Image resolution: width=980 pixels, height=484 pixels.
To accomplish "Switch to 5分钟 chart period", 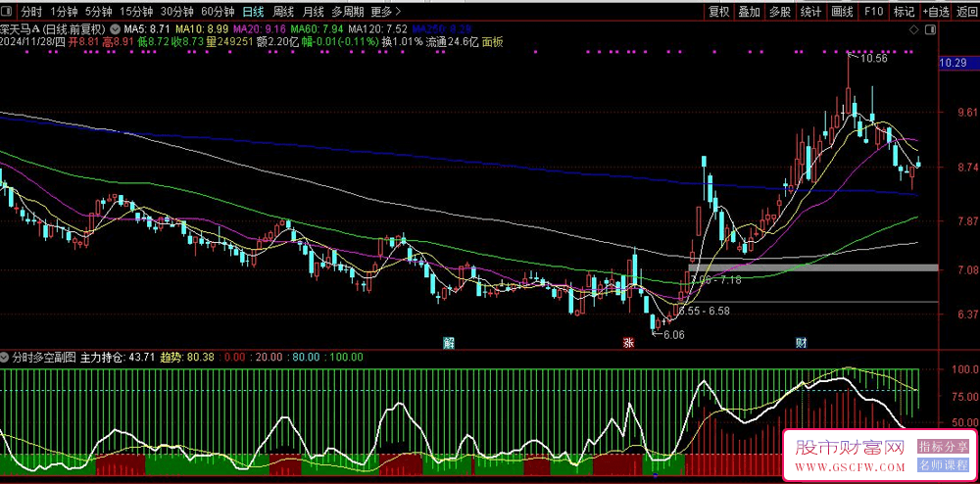I will (98, 11).
